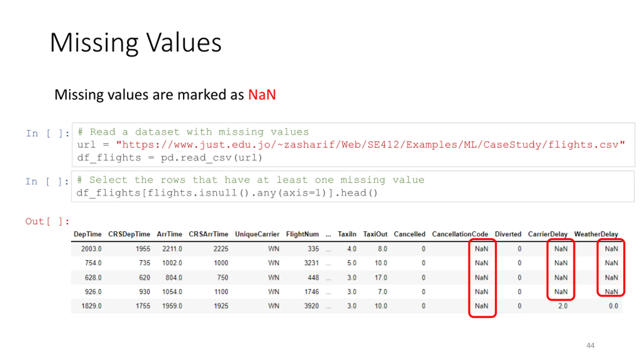Click the ArrTime column header
Screen dimensions: 644x362
tap(169, 234)
